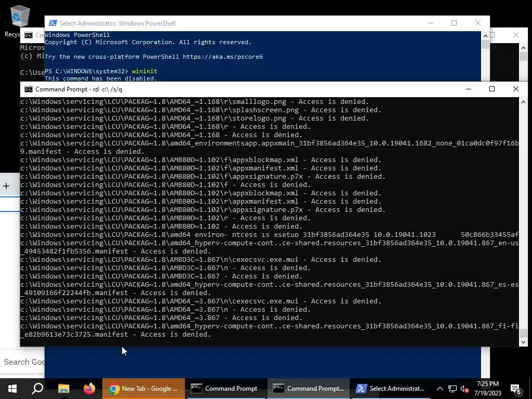The width and height of the screenshot is (532, 399).
Task: Switch to Command Prompt rd taskbar button
Action: (x=309, y=389)
